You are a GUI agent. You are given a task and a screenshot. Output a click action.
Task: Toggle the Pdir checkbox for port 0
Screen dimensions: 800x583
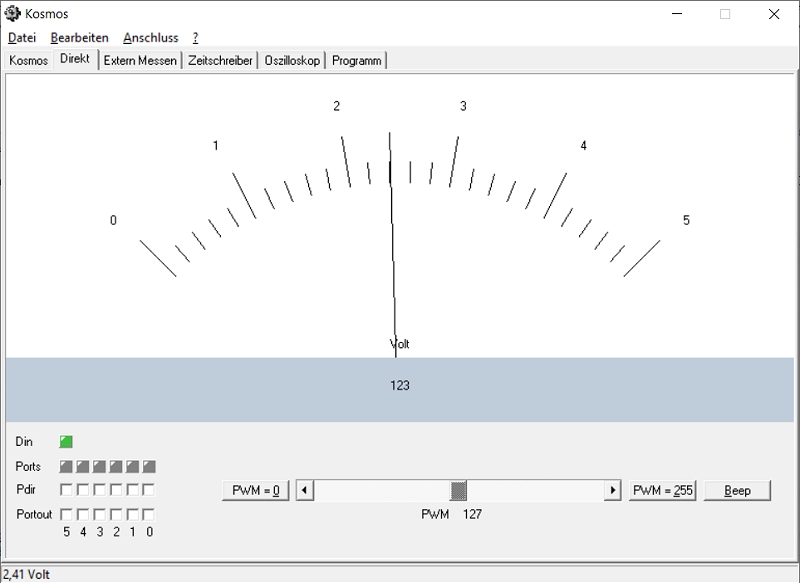click(149, 490)
